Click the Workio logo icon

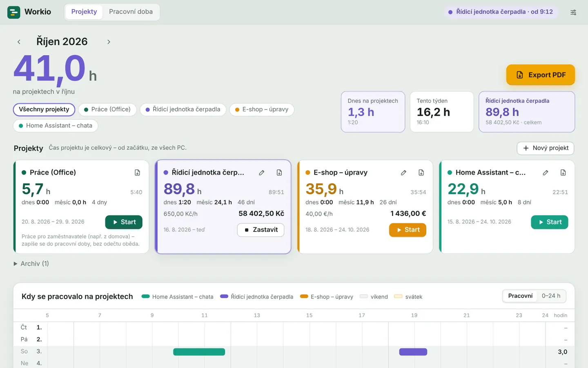point(14,12)
